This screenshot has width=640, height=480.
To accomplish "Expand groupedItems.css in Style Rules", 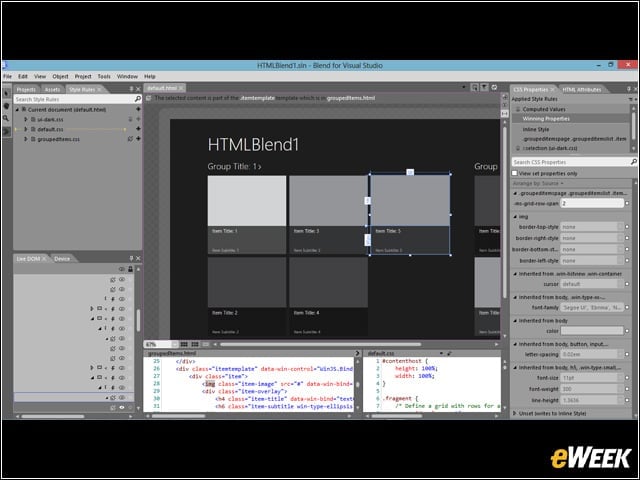I will click(x=25, y=139).
